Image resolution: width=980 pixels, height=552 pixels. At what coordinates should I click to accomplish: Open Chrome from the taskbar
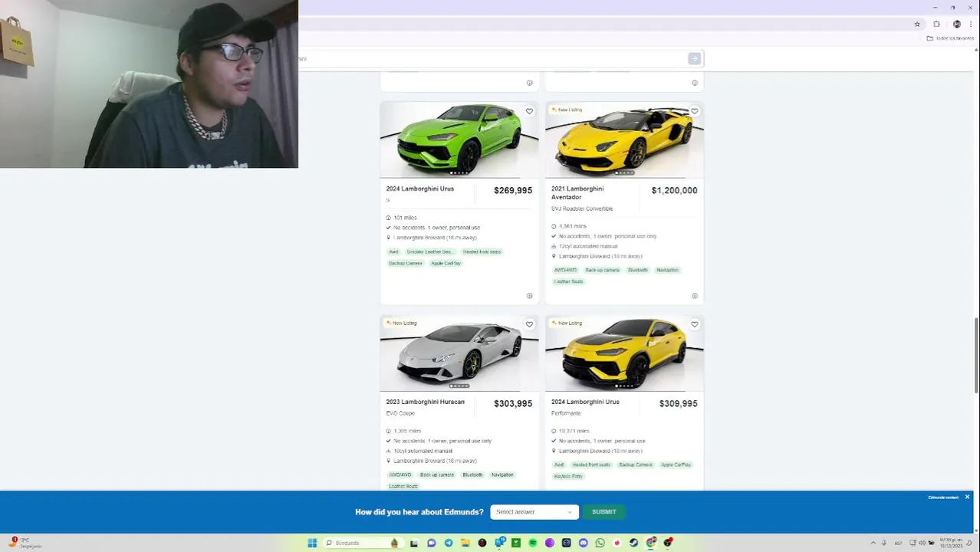coord(651,543)
